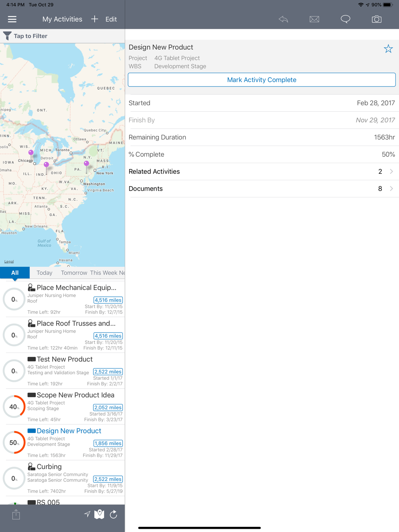Open Place Roof Trusses and... activity
This screenshot has width=399, height=532.
click(x=62, y=335)
